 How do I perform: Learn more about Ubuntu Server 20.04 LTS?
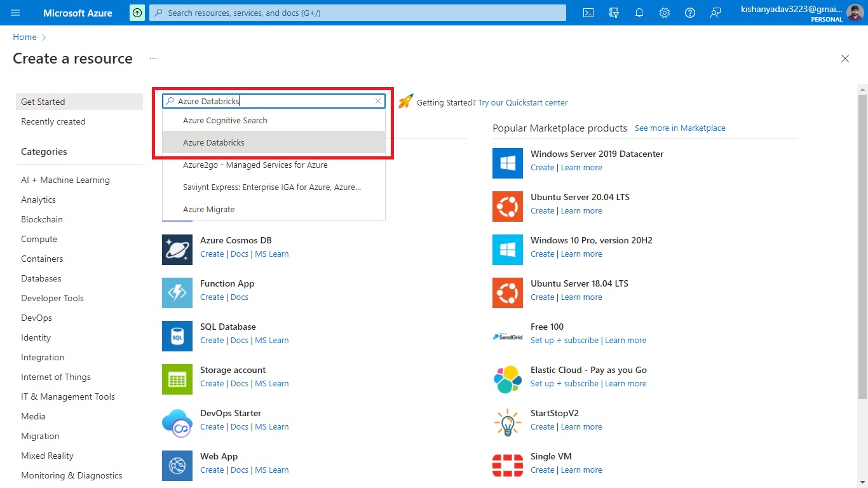[581, 210]
